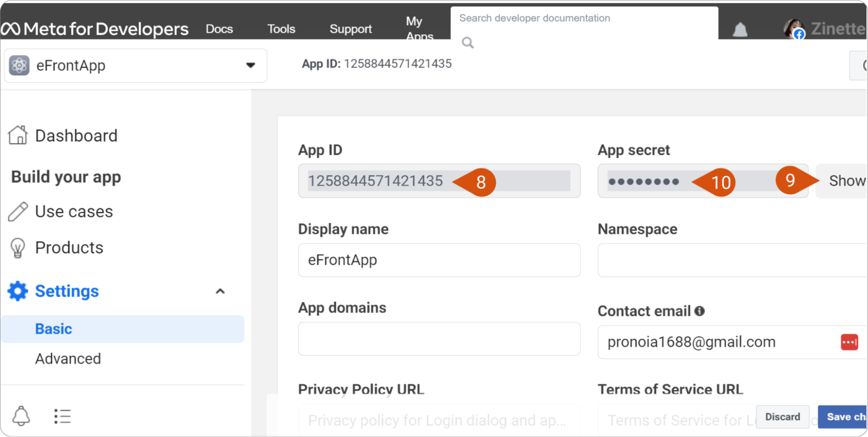The width and height of the screenshot is (868, 437).
Task: Click the search magnifier icon
Action: point(468,43)
